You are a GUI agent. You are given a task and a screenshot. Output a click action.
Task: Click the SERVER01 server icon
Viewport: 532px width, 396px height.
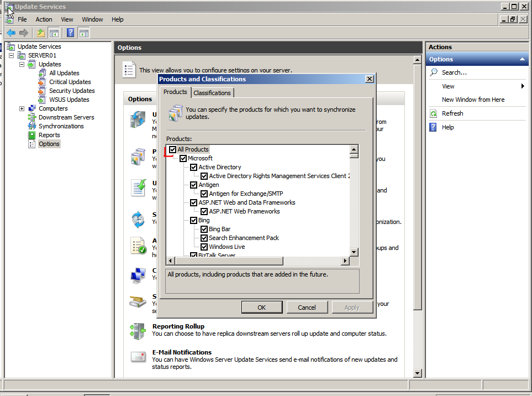[x=22, y=55]
